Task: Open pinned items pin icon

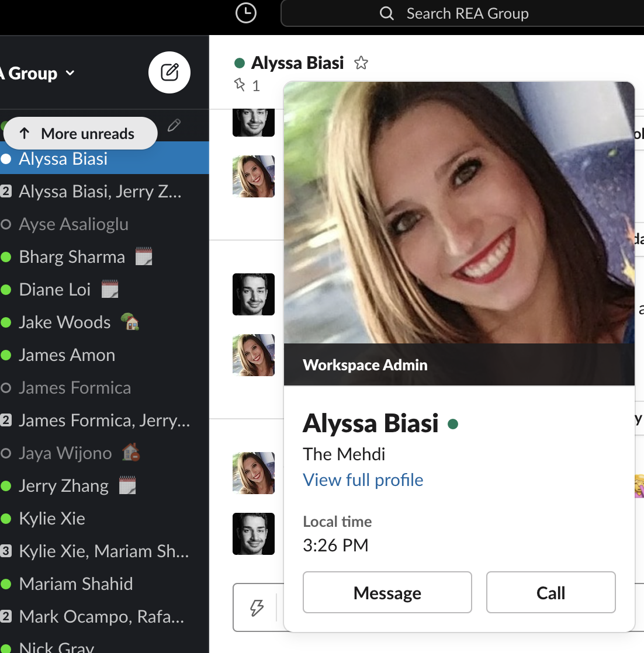Action: (240, 85)
